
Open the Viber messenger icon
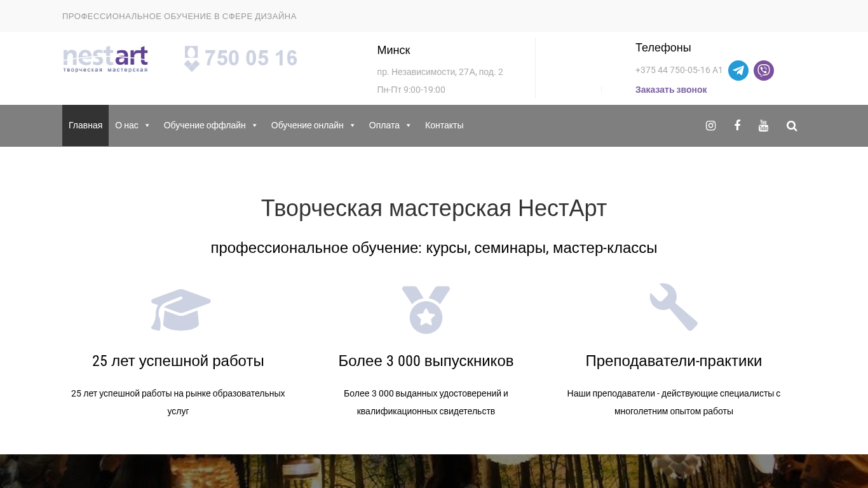(764, 71)
